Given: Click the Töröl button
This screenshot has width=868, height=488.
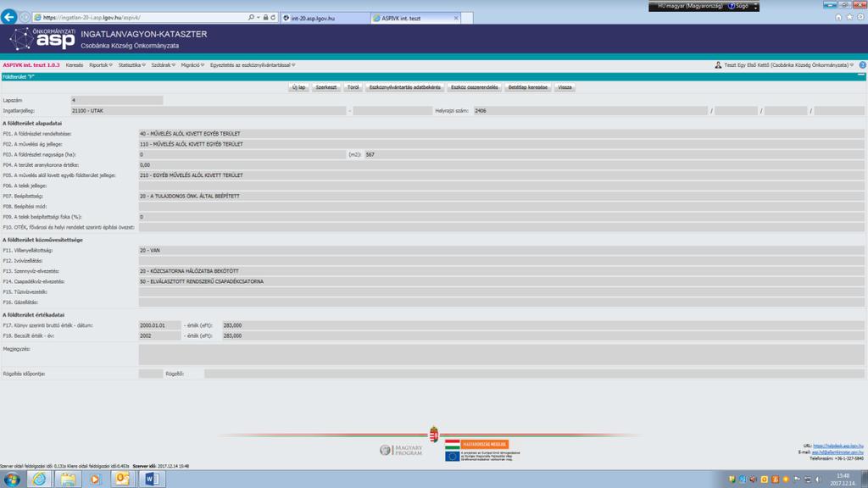Looking at the screenshot, I should pyautogui.click(x=353, y=87).
